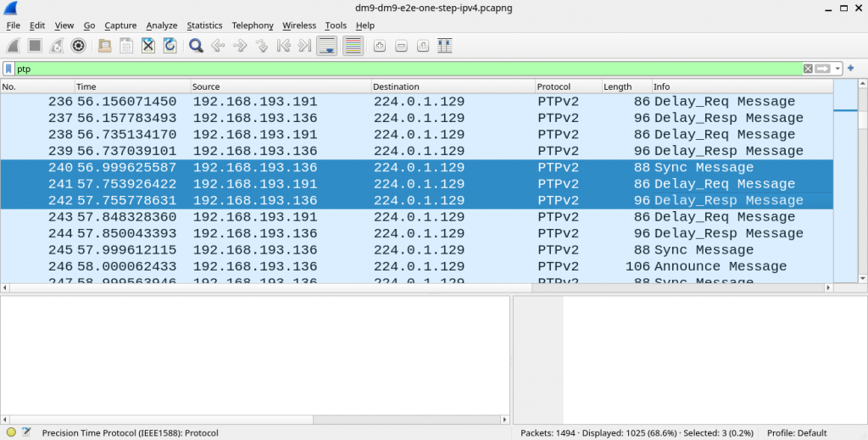The width and height of the screenshot is (868, 440).
Task: Go forward in packet history
Action: [240, 46]
